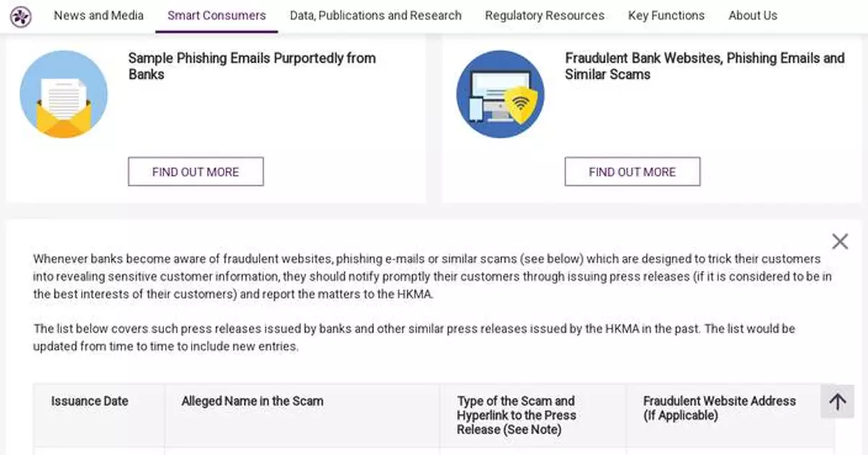The height and width of the screenshot is (455, 868).
Task: Open Data, Publications and Research menu
Action: (x=375, y=14)
